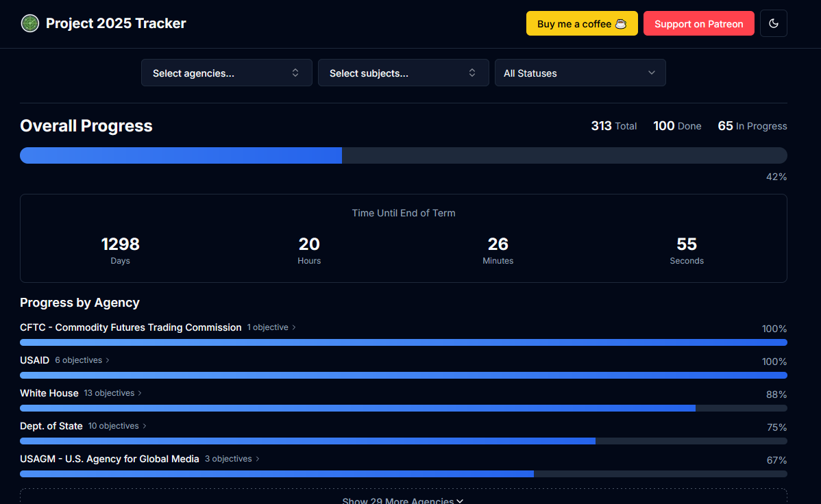Click the "42%" overall percentage
The width and height of the screenshot is (821, 504).
(x=776, y=177)
